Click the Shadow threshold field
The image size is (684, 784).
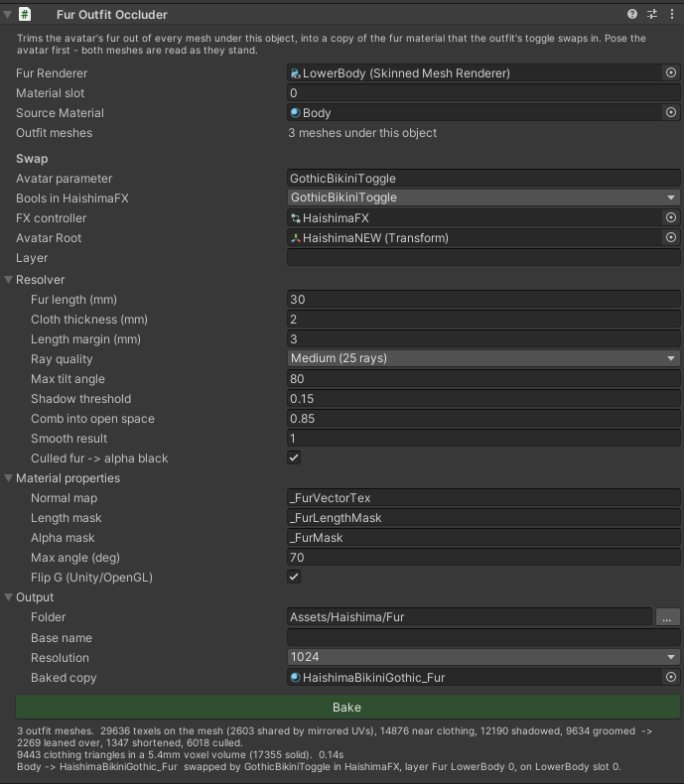pyautogui.click(x=483, y=399)
